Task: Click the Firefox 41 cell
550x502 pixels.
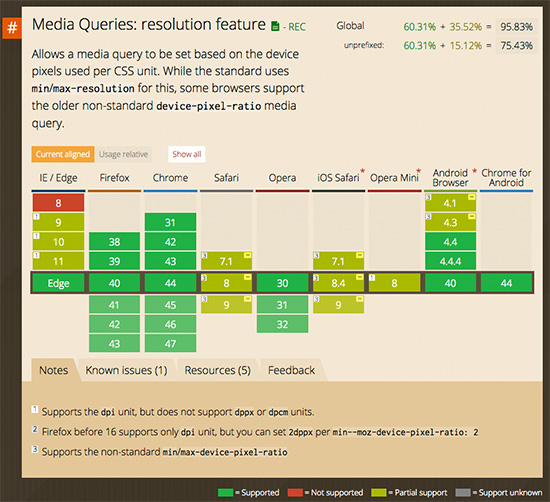Action: (x=114, y=304)
